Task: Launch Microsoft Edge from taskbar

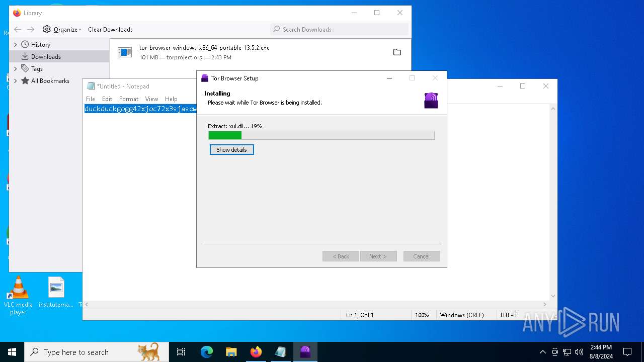Action: pos(207,352)
